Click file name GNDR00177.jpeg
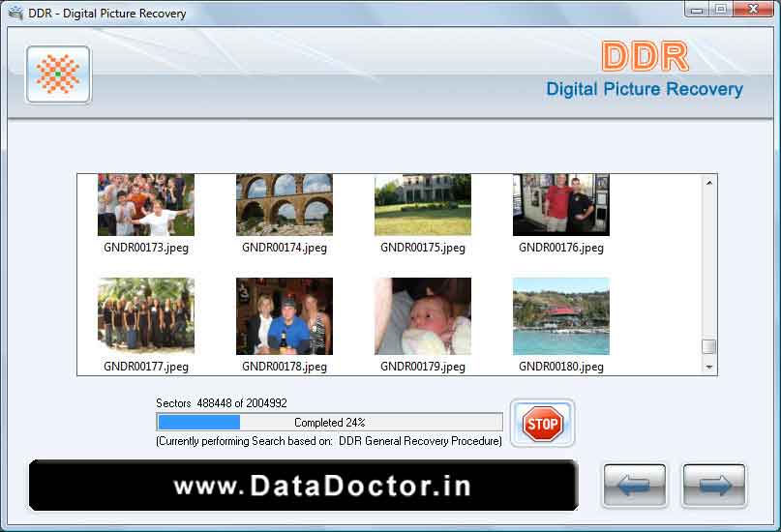Viewport: 781px width, 532px height. tap(146, 367)
